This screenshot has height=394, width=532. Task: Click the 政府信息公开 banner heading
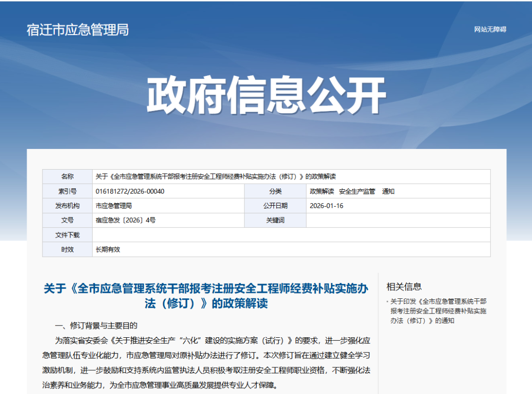coord(266,95)
